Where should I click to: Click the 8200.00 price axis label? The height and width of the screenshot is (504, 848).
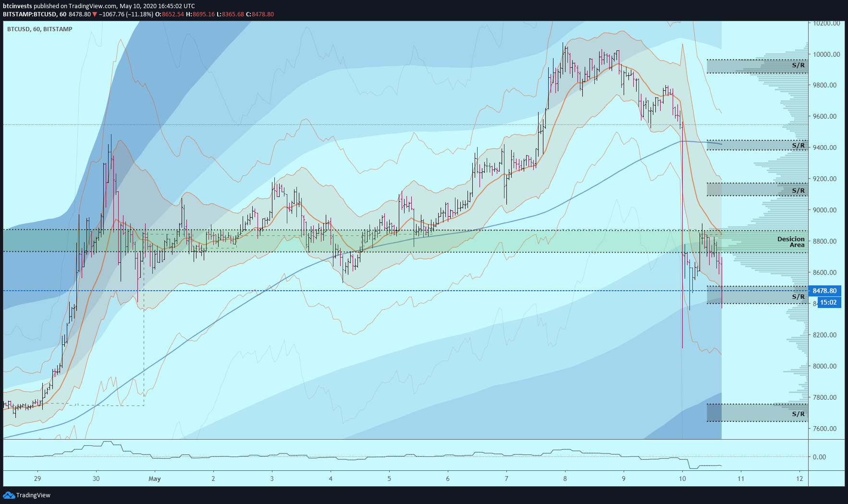[x=824, y=335]
